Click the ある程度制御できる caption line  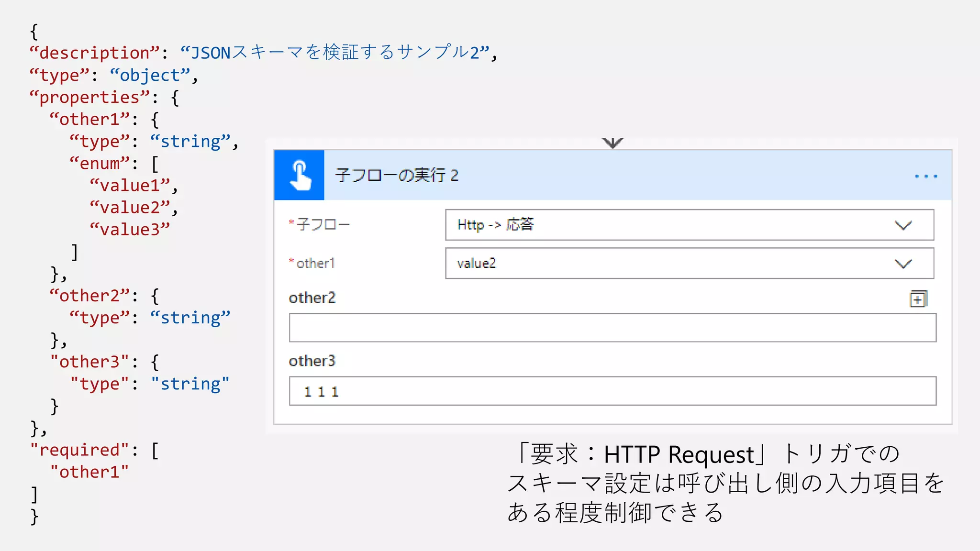616,513
